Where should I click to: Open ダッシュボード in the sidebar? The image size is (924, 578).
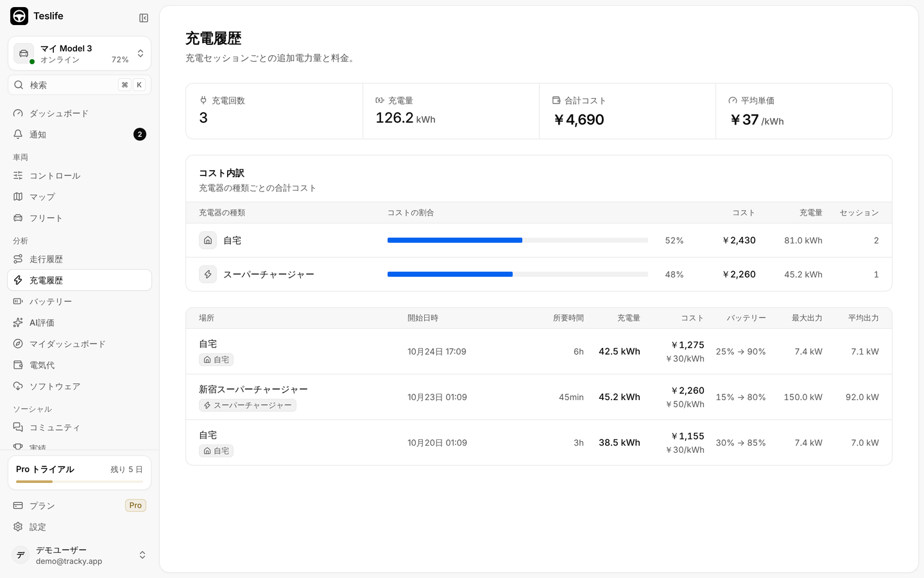tap(80, 113)
